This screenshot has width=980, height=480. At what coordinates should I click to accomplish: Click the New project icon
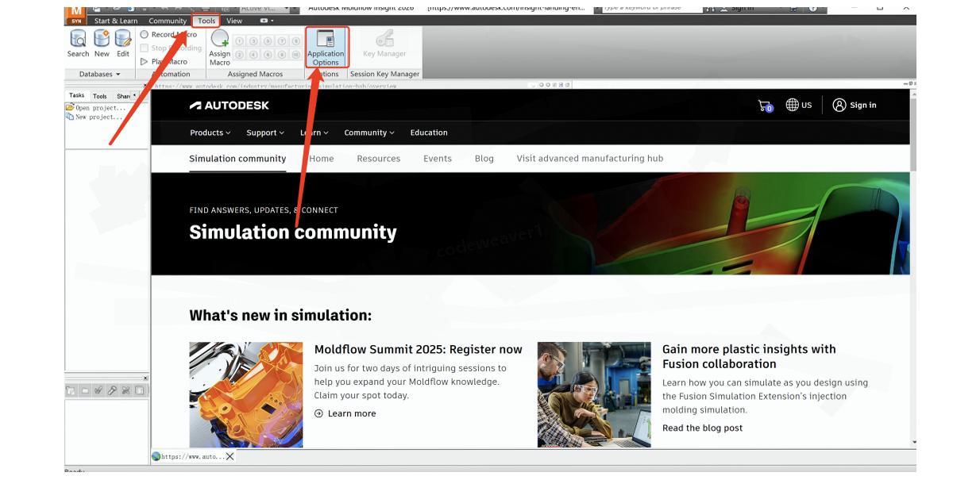tap(70, 117)
